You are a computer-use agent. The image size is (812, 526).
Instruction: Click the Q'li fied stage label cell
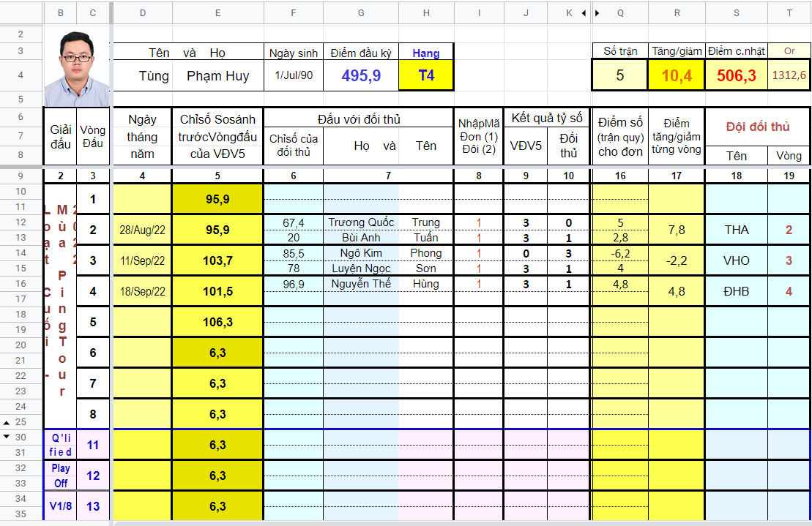(x=61, y=445)
